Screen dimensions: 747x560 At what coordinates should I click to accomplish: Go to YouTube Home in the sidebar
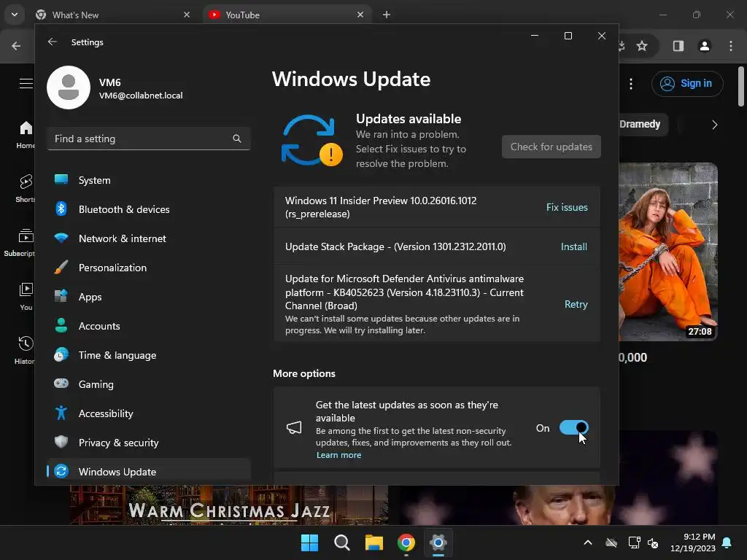point(26,135)
